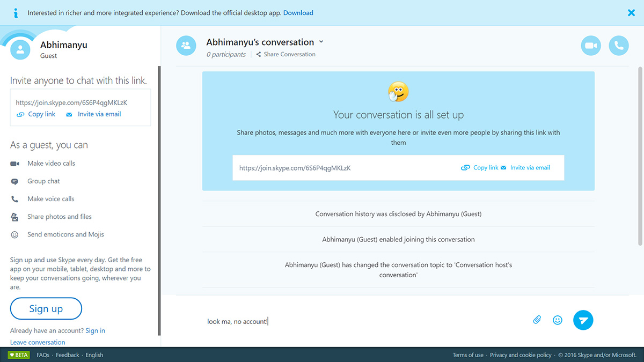Screen dimensions: 644x362
Task: Send the typed message
Action: click(x=583, y=320)
